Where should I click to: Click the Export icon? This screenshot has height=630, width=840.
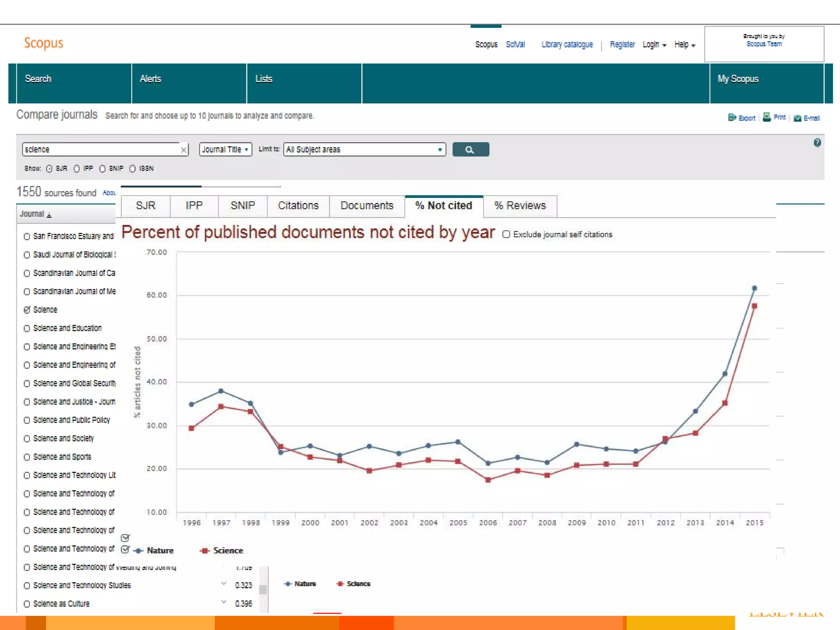click(x=732, y=118)
